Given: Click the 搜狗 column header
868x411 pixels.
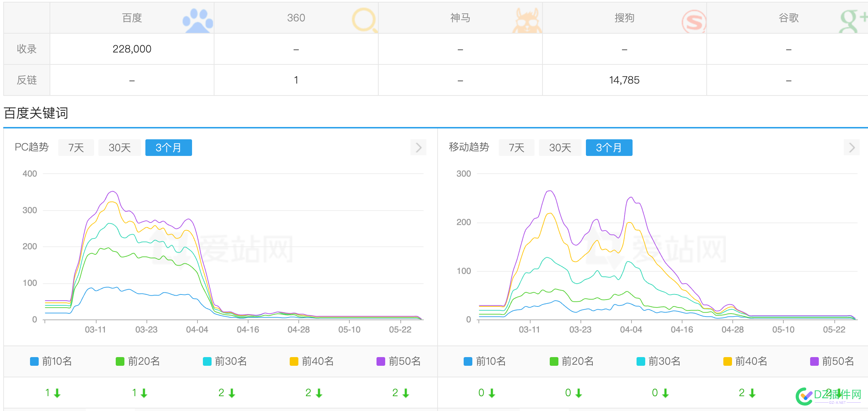Looking at the screenshot, I should coord(625,18).
